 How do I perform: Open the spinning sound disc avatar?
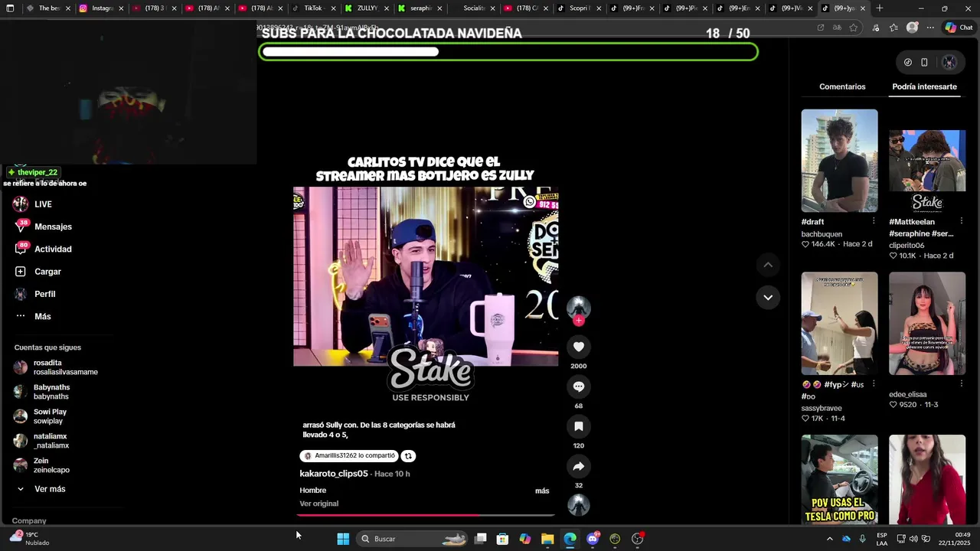point(579,505)
